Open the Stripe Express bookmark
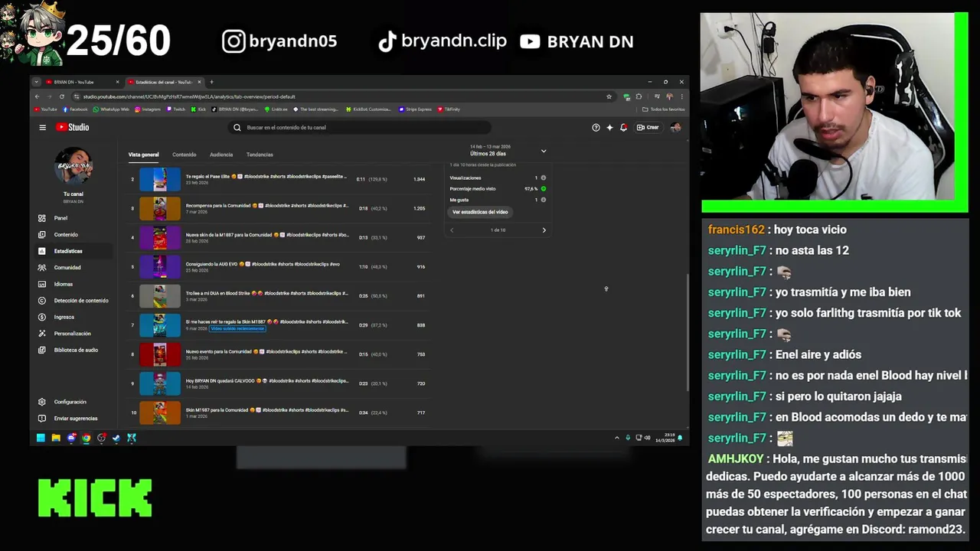Image resolution: width=980 pixels, height=551 pixels. click(x=415, y=109)
